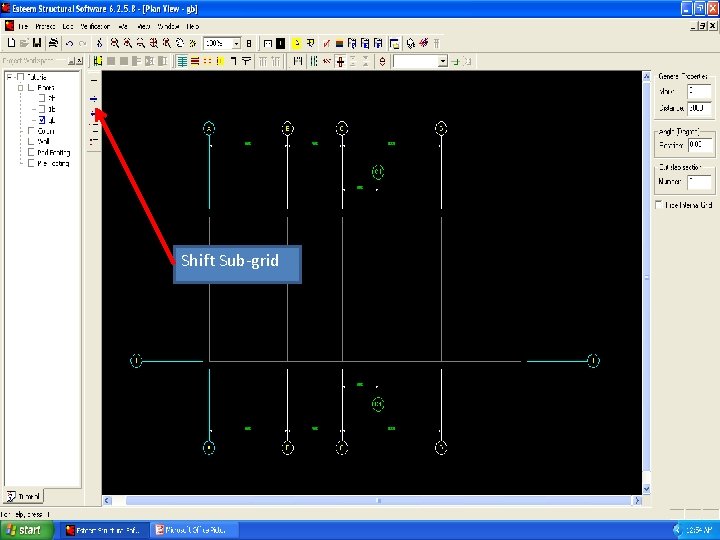Viewport: 720px width, 540px height.
Task: Select grid marker A at top of plan
Action: tap(209, 128)
